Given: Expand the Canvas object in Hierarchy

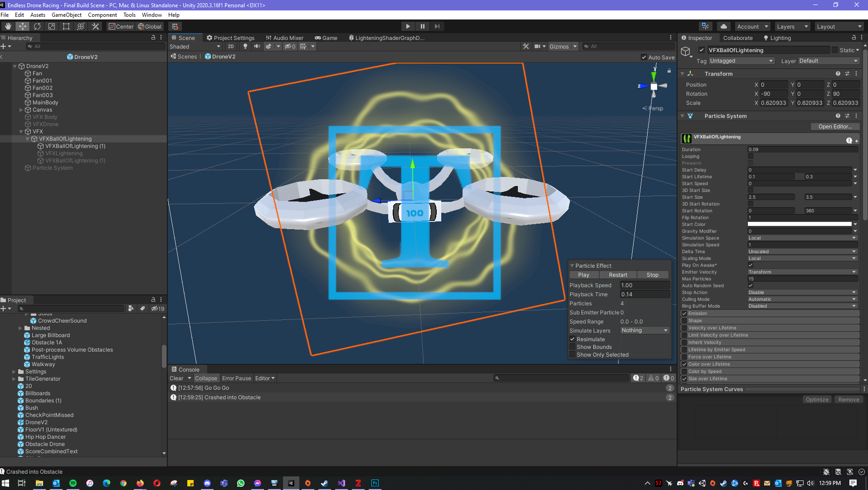Looking at the screenshot, I should tap(21, 110).
